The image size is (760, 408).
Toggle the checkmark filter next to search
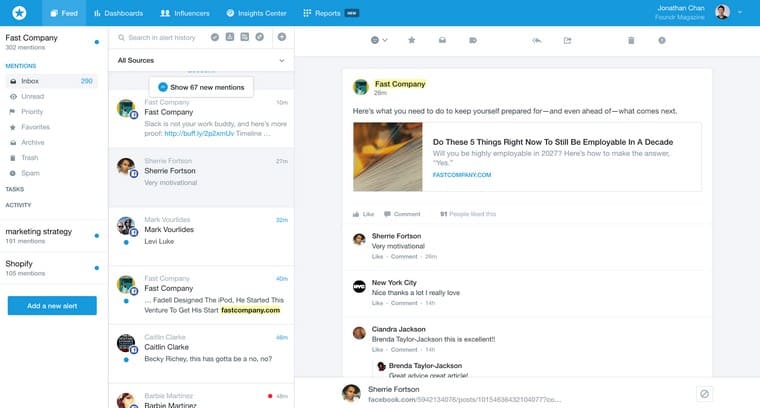tap(215, 37)
